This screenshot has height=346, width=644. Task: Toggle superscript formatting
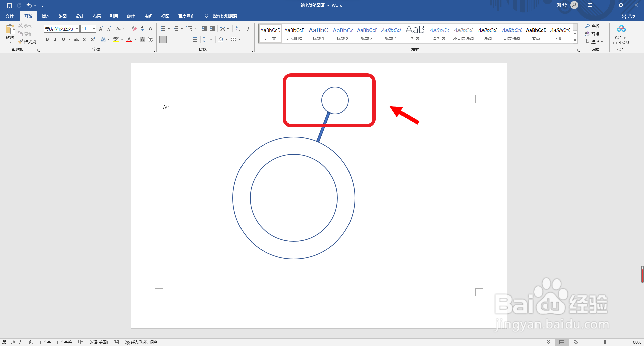click(x=93, y=39)
